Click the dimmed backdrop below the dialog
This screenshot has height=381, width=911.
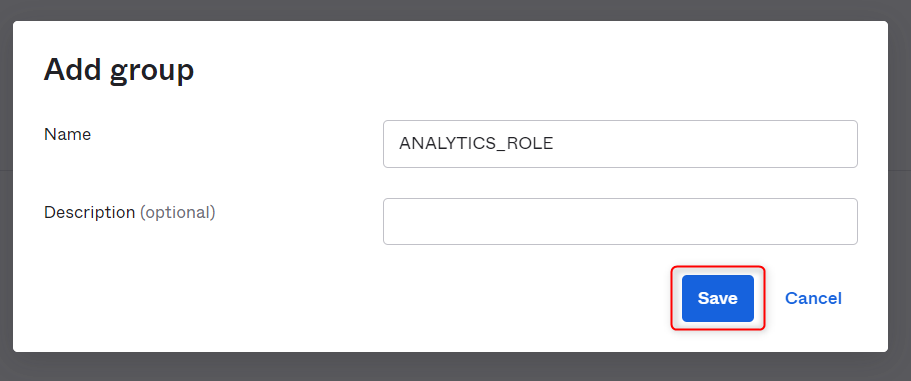click(x=456, y=366)
